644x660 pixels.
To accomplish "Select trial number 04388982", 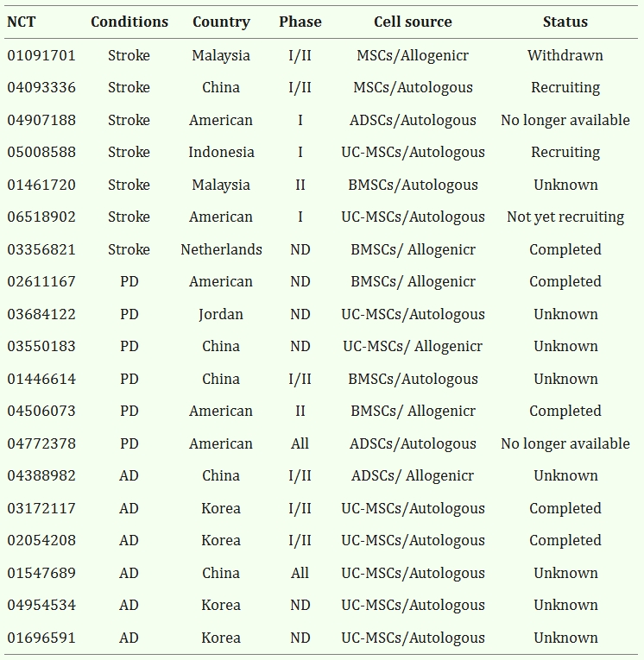I will click(41, 475).
